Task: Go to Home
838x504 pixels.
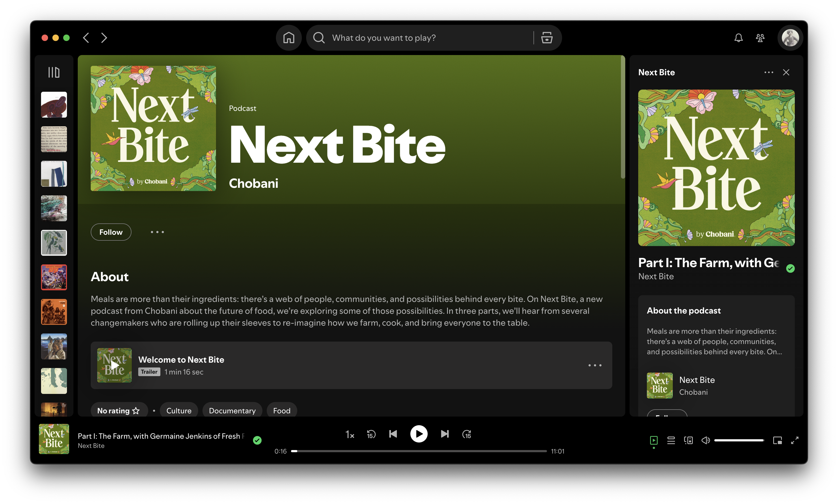Action: [x=289, y=38]
